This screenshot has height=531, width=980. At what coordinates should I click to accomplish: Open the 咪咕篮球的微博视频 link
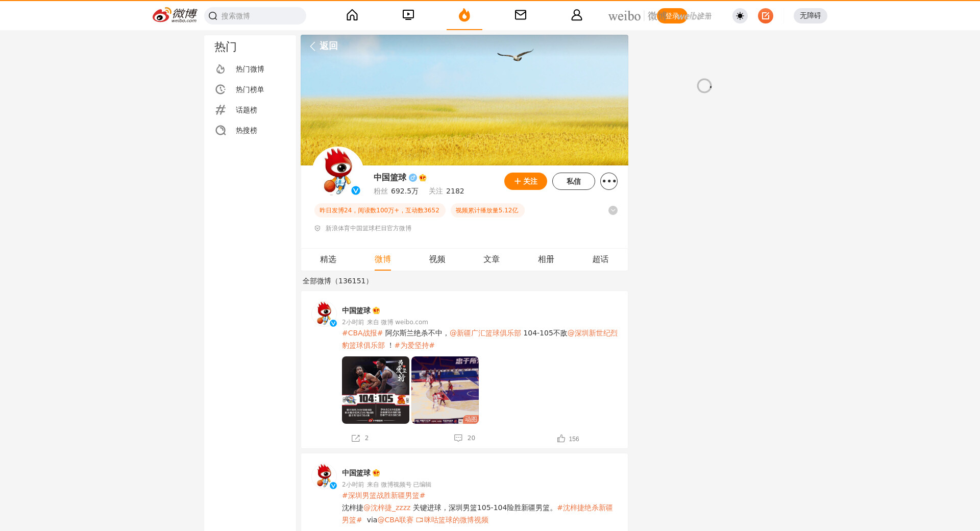[452, 520]
